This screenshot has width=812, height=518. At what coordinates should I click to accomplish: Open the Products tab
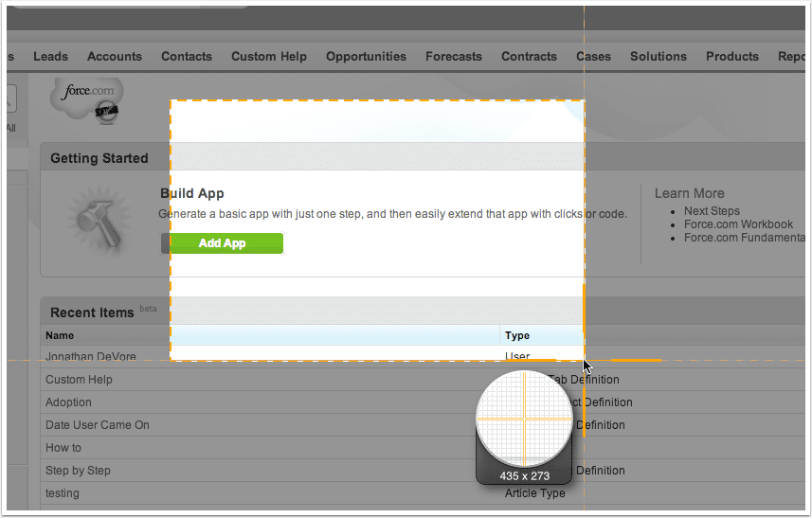tap(732, 57)
